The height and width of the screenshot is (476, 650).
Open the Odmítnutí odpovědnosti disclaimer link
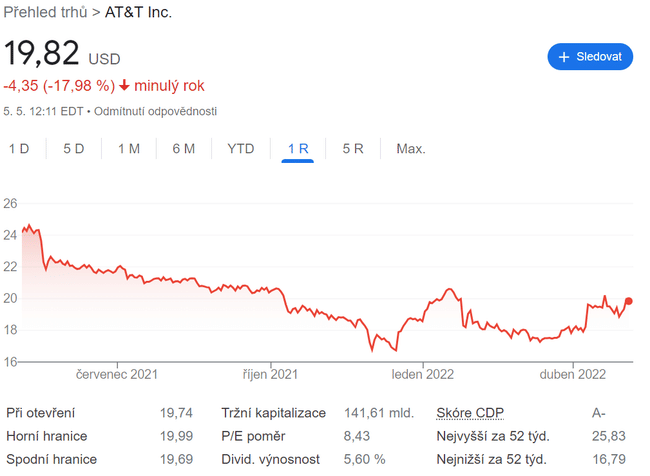157,111
